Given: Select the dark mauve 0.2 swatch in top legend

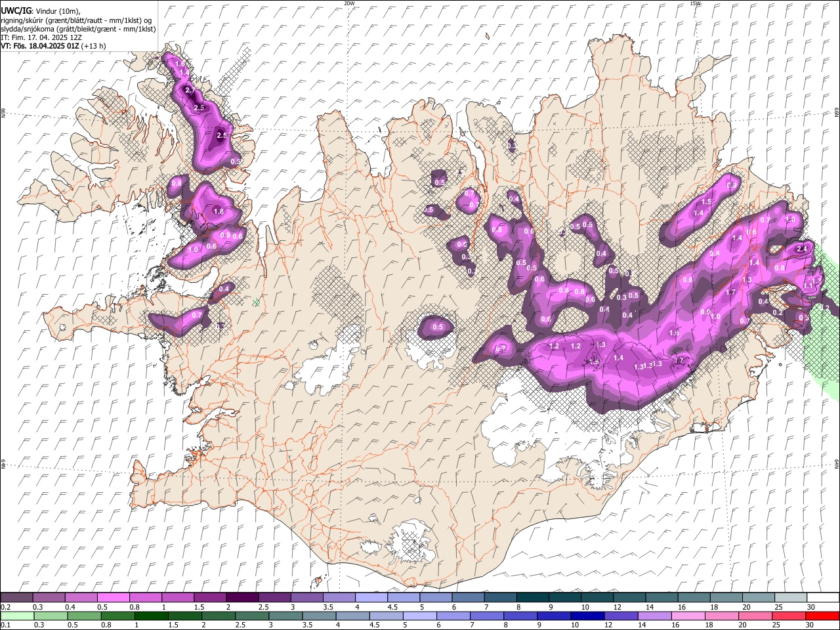Looking at the screenshot, I should [16, 598].
